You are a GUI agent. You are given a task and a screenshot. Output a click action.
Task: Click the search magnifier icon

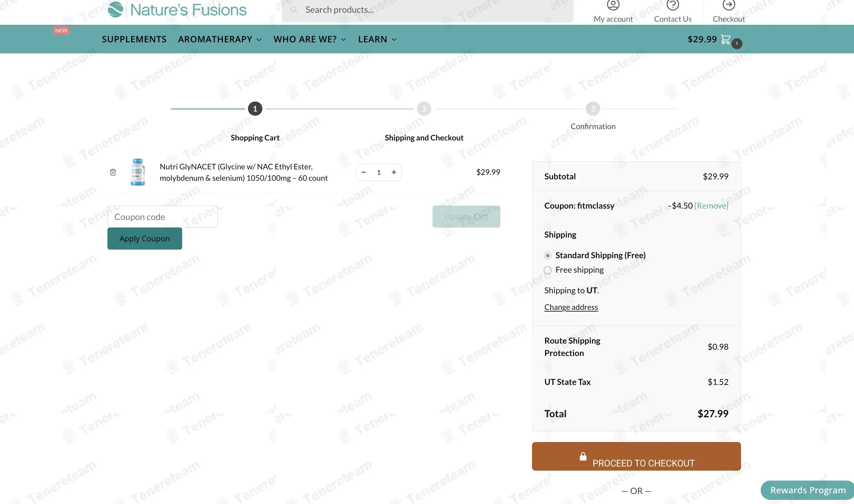coord(294,10)
